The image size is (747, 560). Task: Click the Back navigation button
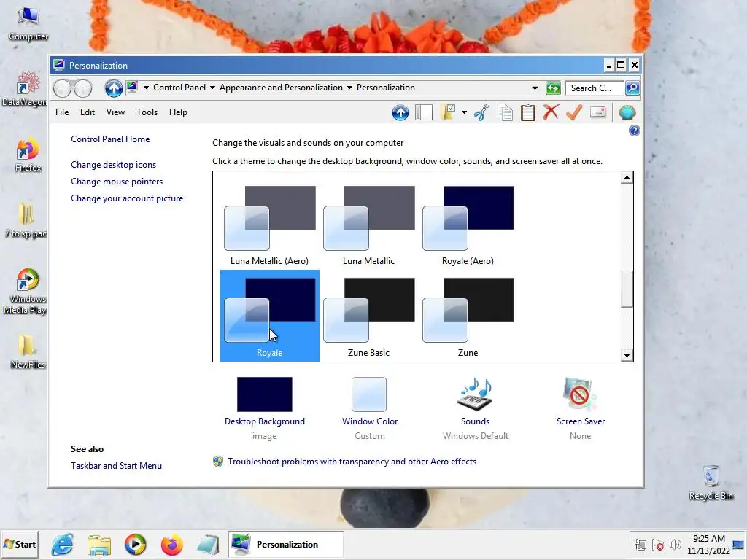(x=62, y=88)
